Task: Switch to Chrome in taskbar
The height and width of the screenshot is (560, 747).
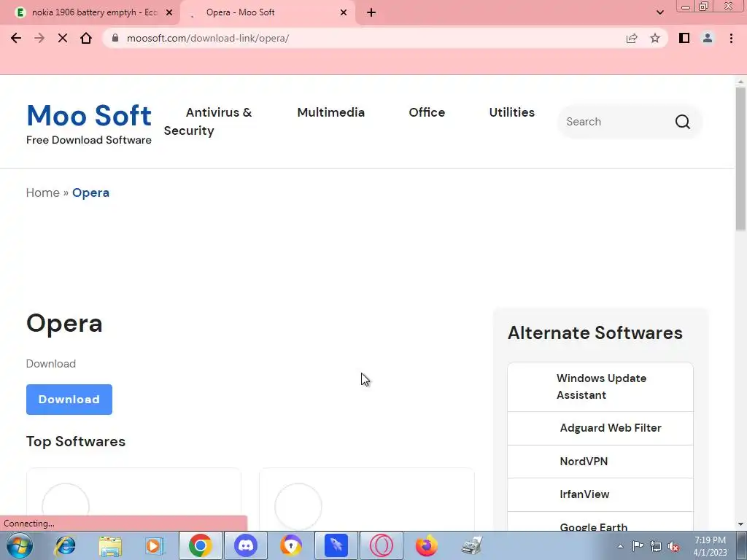Action: 200,545
